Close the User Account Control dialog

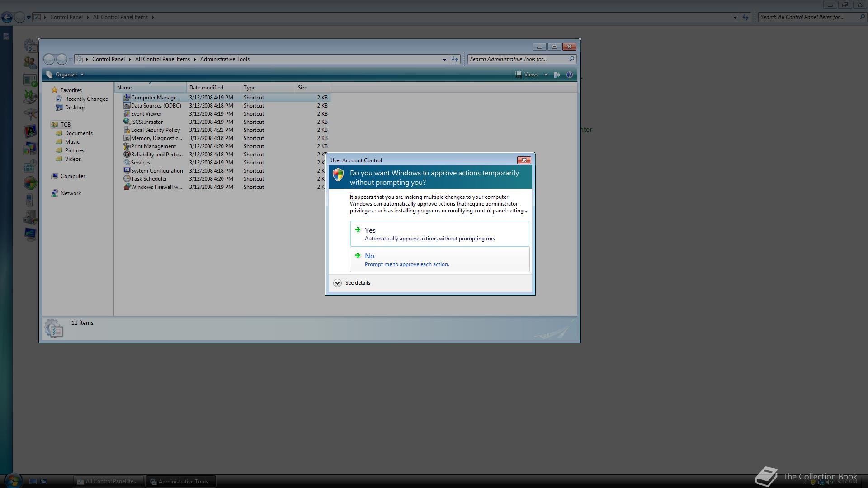pyautogui.click(x=524, y=160)
